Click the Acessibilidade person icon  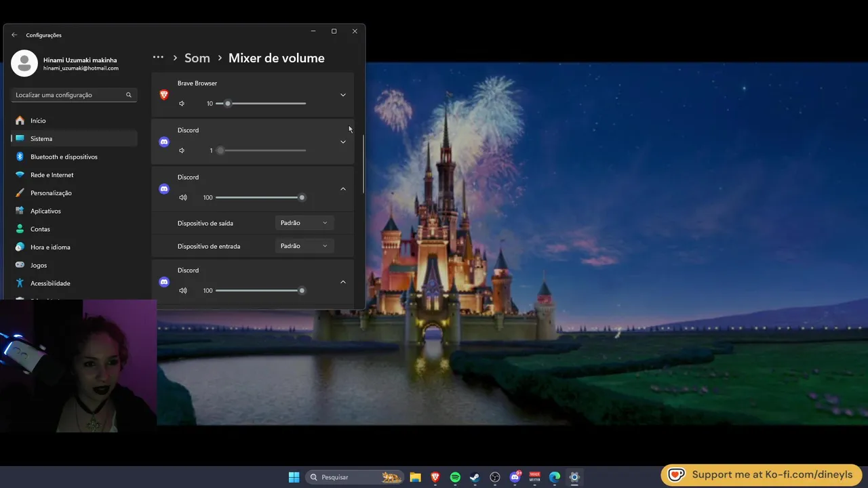tap(20, 283)
